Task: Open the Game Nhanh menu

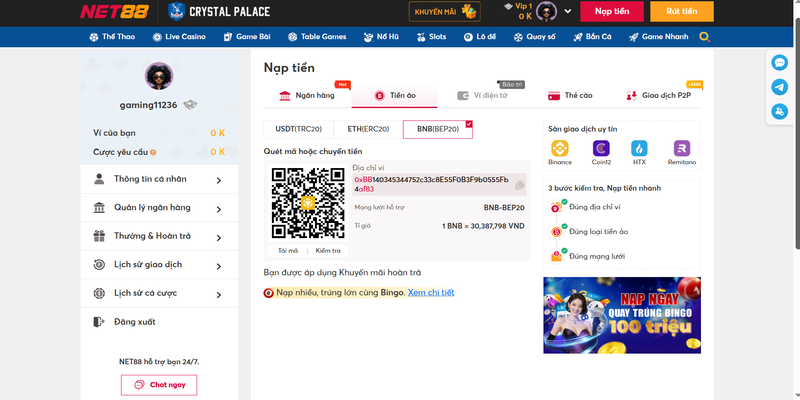Action: [658, 37]
